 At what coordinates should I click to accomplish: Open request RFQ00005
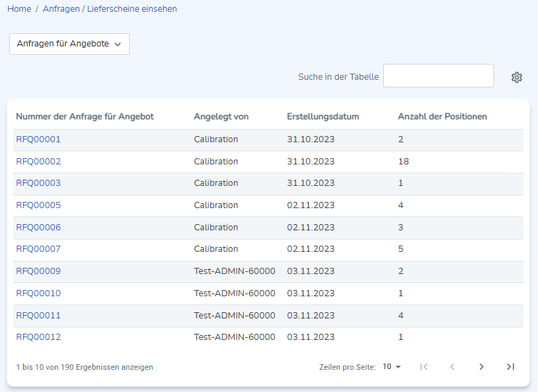[38, 205]
